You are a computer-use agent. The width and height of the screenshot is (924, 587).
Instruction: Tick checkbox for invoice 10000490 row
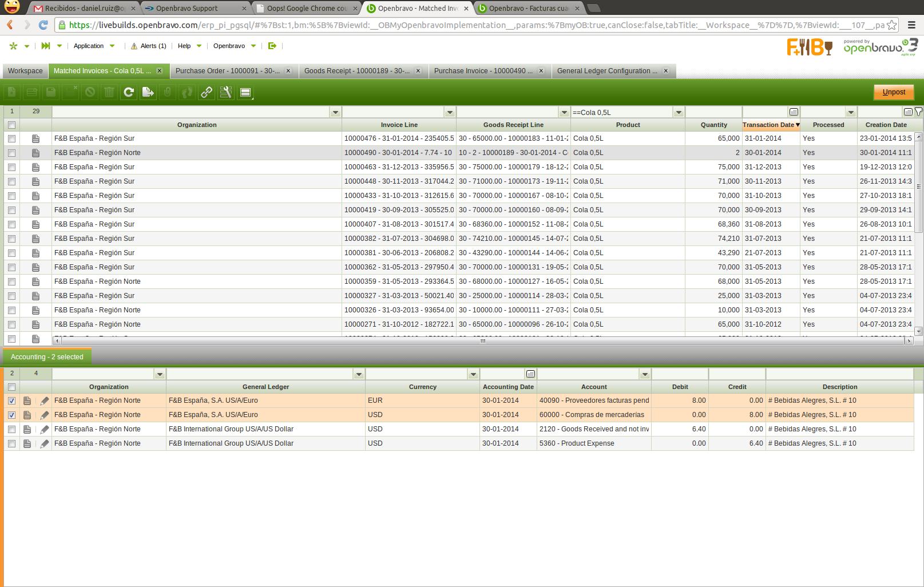[11, 153]
